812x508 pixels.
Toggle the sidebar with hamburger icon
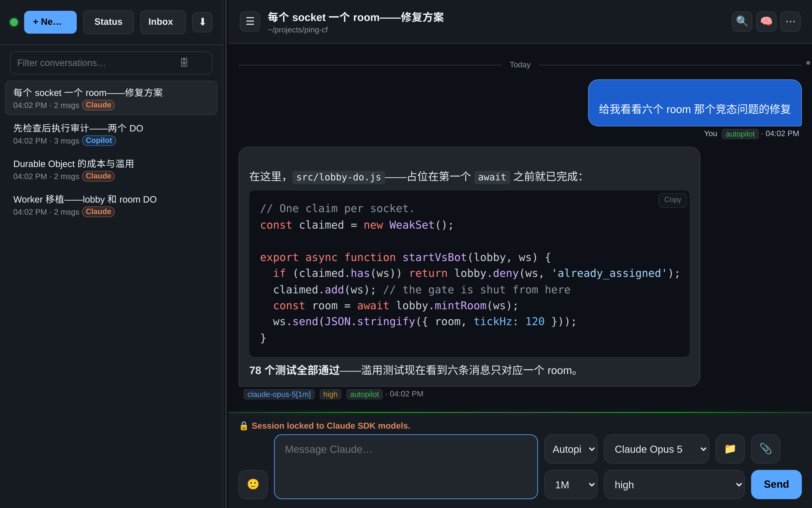[250, 22]
